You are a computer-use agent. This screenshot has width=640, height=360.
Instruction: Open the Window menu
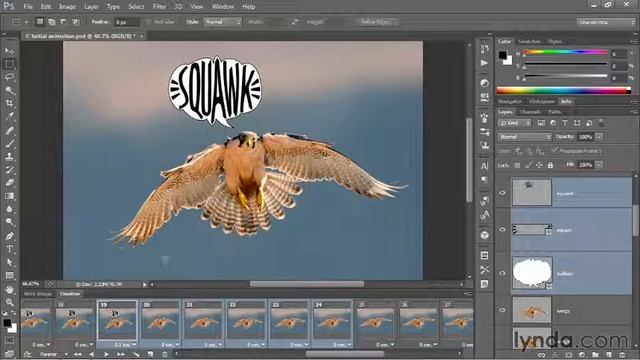pyautogui.click(x=222, y=7)
